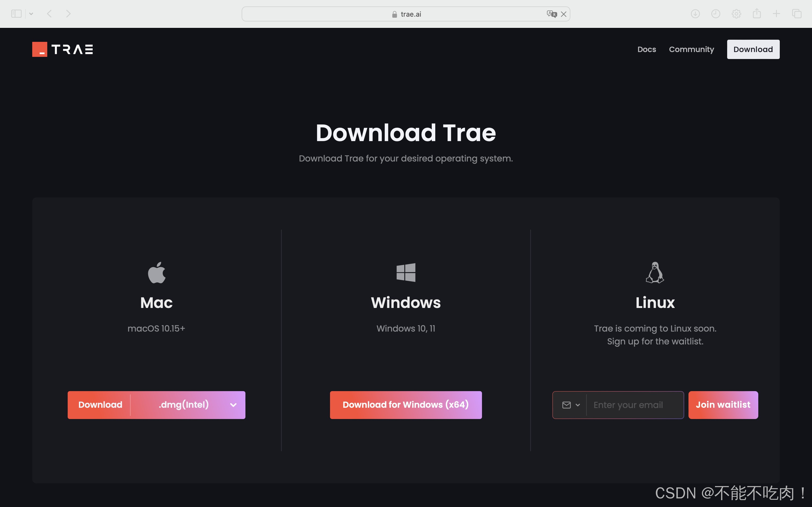Open a new tab with plus icon

(x=777, y=14)
